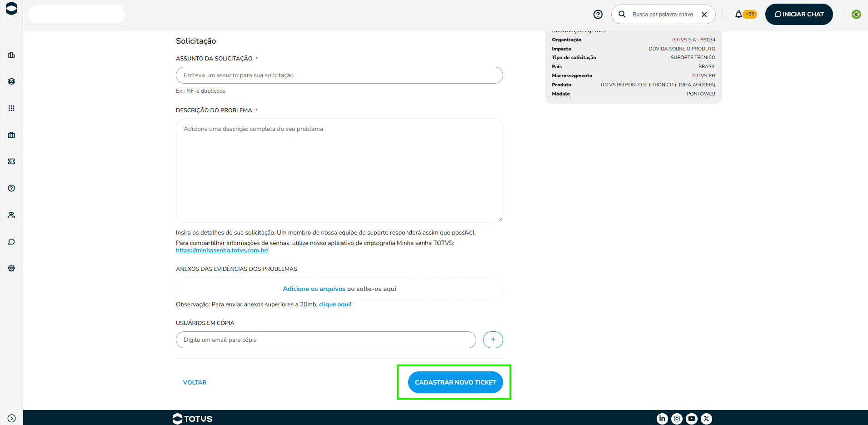The image size is (868, 425).
Task: Click the email para cópia input field
Action: [326, 340]
